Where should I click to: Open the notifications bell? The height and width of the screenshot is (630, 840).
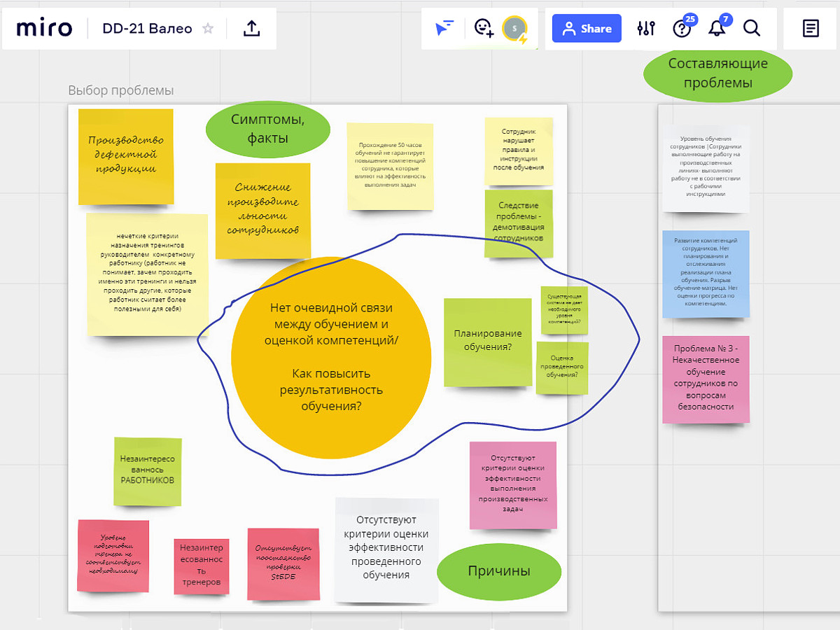pos(716,29)
